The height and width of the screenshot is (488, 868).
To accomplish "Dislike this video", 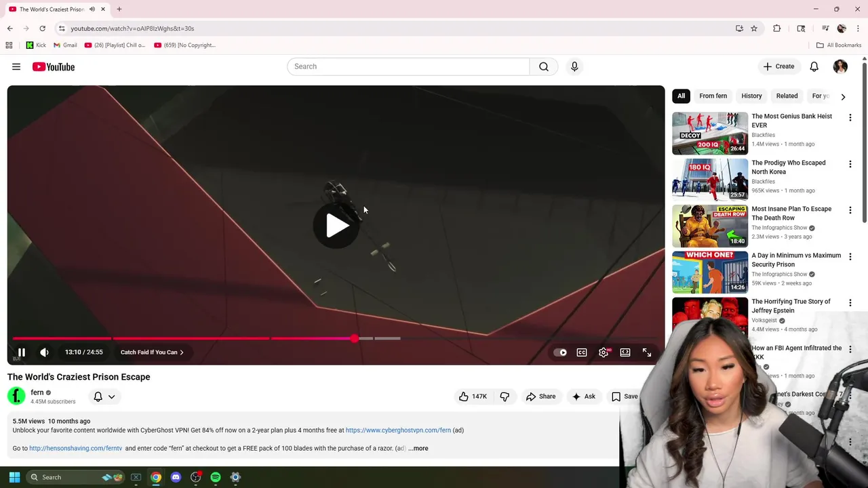I will [x=505, y=396].
